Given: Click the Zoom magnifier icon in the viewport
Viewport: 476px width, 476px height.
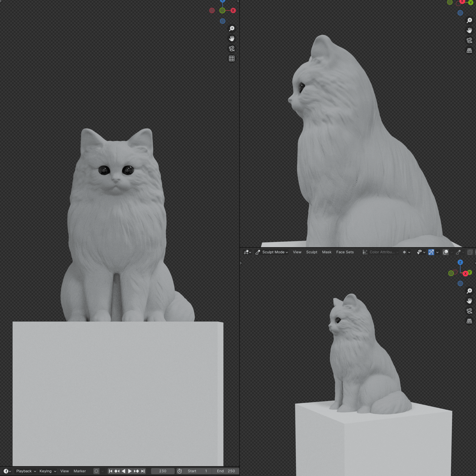Looking at the screenshot, I should tap(232, 28).
